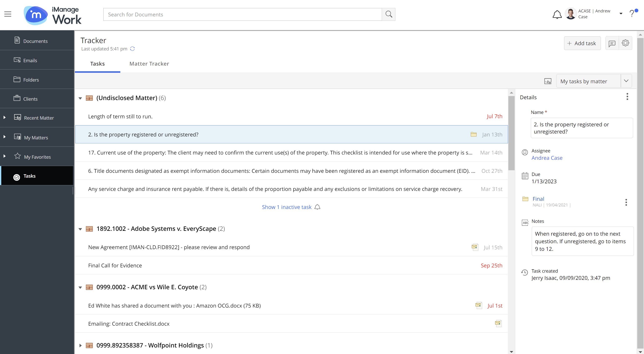Click the Search for Documents field
The image size is (644, 354).
click(242, 15)
